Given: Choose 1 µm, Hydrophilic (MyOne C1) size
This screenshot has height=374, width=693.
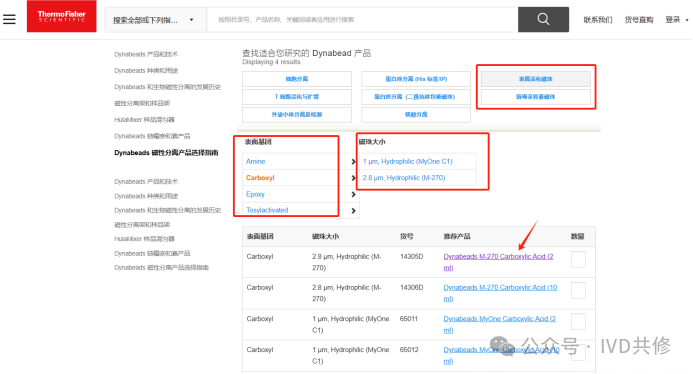Looking at the screenshot, I should tap(407, 161).
